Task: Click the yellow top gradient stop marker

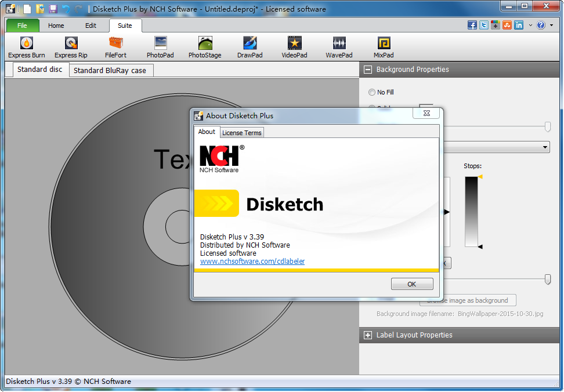Action: (480, 176)
